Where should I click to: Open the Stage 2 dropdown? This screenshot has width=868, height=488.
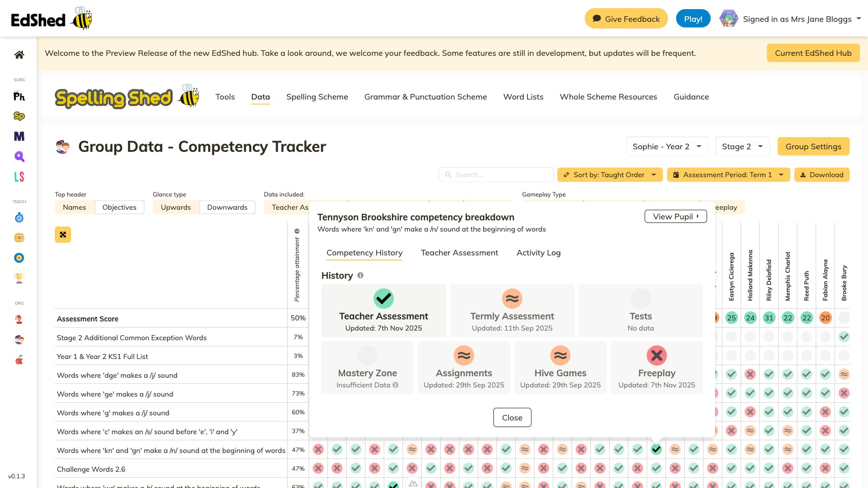(743, 146)
